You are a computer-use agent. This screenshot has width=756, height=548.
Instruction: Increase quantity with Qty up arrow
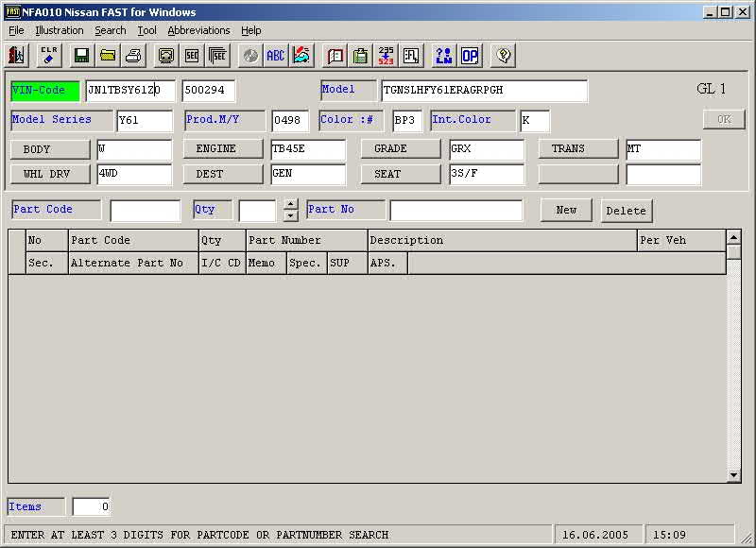click(x=290, y=205)
